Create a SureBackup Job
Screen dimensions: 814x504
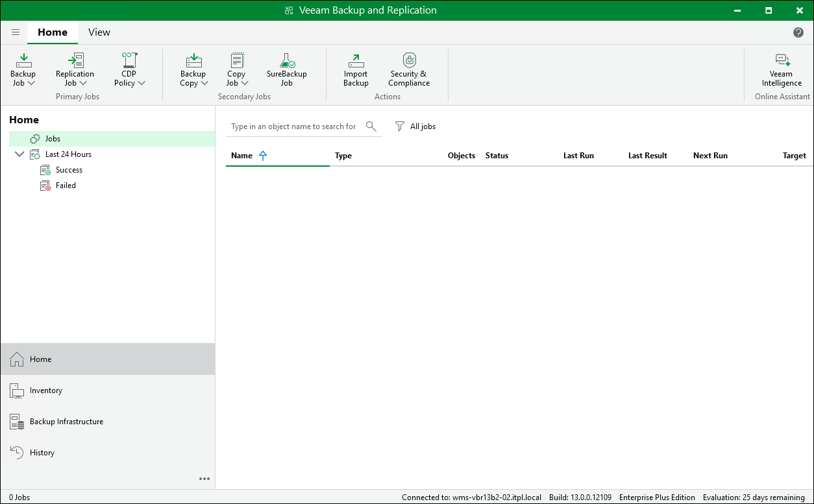(x=287, y=69)
